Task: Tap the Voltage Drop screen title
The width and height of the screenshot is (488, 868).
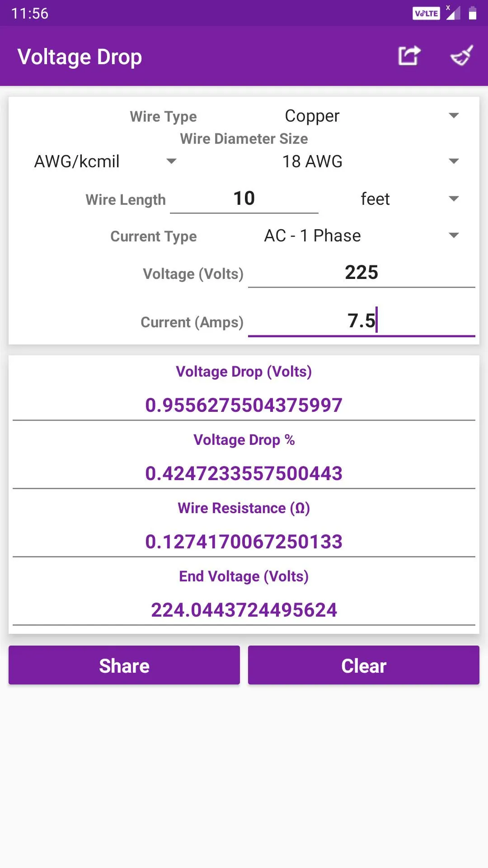Action: (x=80, y=57)
